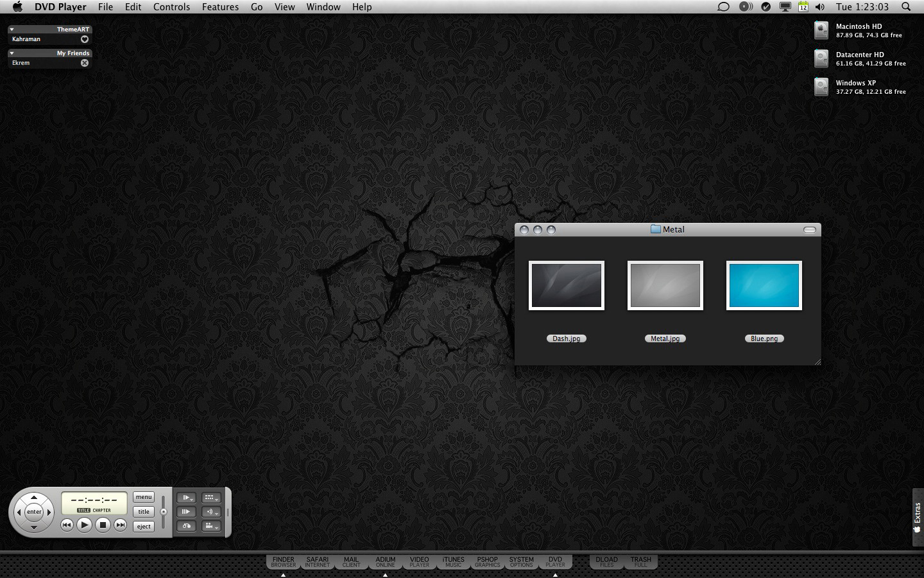Open the File menu
924x578 pixels.
[105, 7]
